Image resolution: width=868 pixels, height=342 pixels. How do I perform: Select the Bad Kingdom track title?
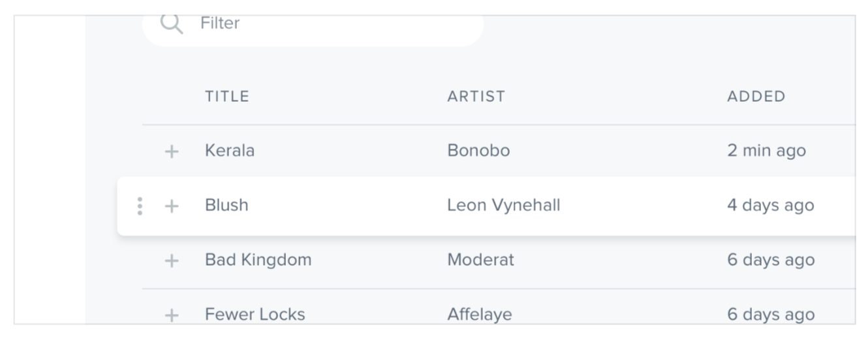pos(258,260)
